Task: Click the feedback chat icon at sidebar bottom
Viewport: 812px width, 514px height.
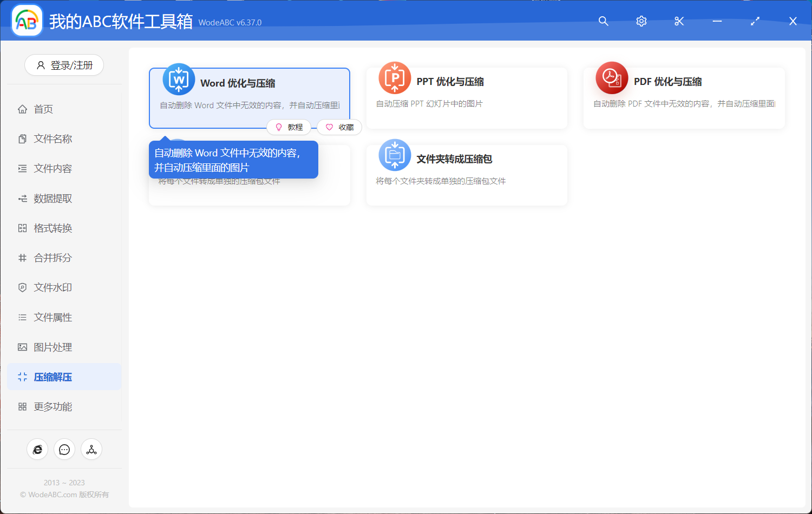Action: pyautogui.click(x=64, y=449)
